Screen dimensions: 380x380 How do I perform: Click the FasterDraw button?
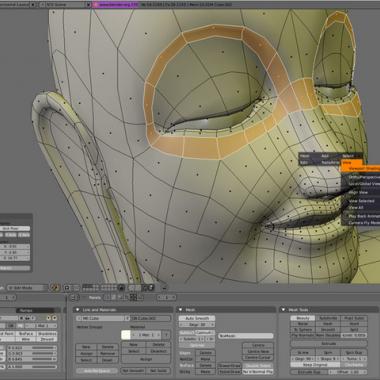(x=229, y=372)
